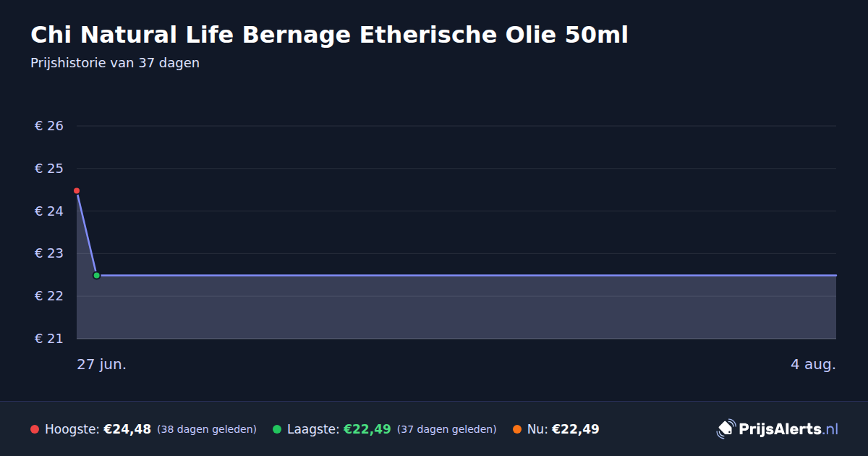Click the € 21 axis label

tap(49, 339)
